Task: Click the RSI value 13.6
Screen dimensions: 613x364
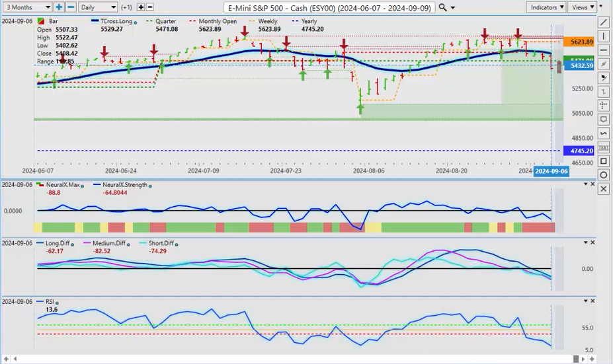Action: click(52, 310)
